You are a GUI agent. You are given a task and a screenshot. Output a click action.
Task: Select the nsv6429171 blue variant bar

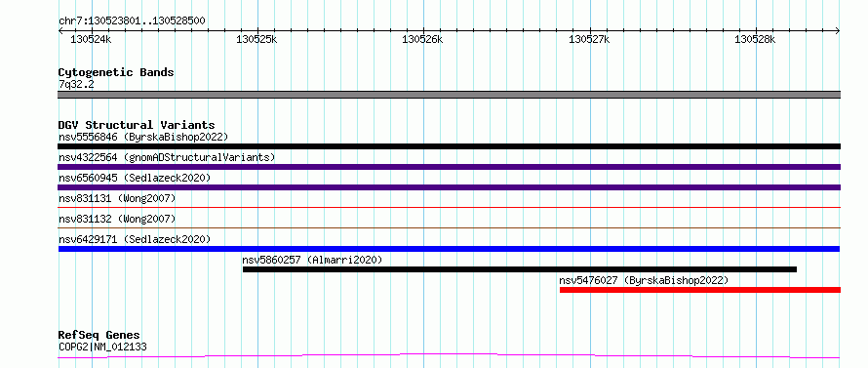click(449, 249)
